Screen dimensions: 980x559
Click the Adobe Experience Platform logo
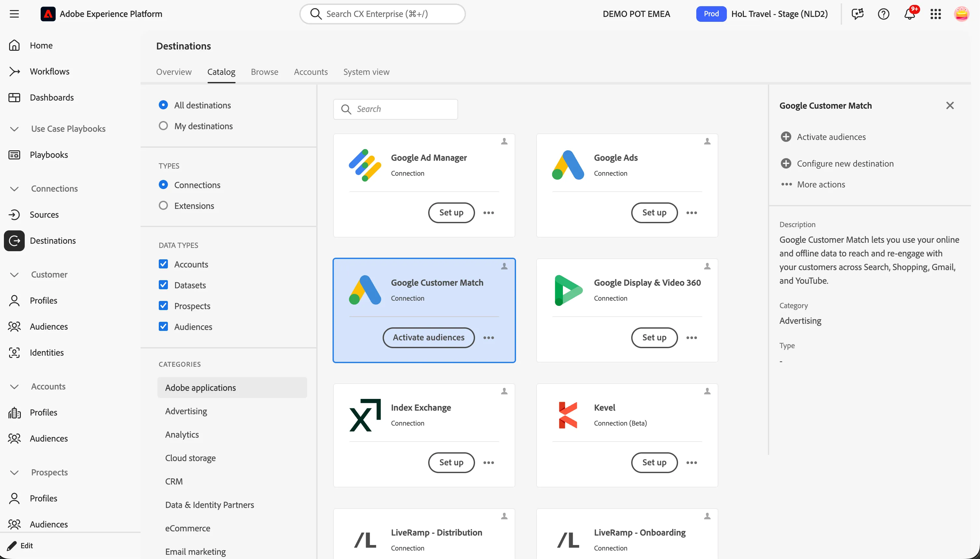(x=48, y=14)
